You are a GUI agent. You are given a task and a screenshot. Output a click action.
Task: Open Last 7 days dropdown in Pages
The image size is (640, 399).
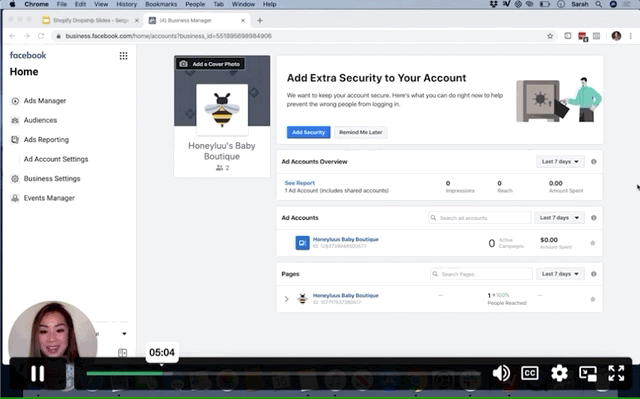(560, 274)
